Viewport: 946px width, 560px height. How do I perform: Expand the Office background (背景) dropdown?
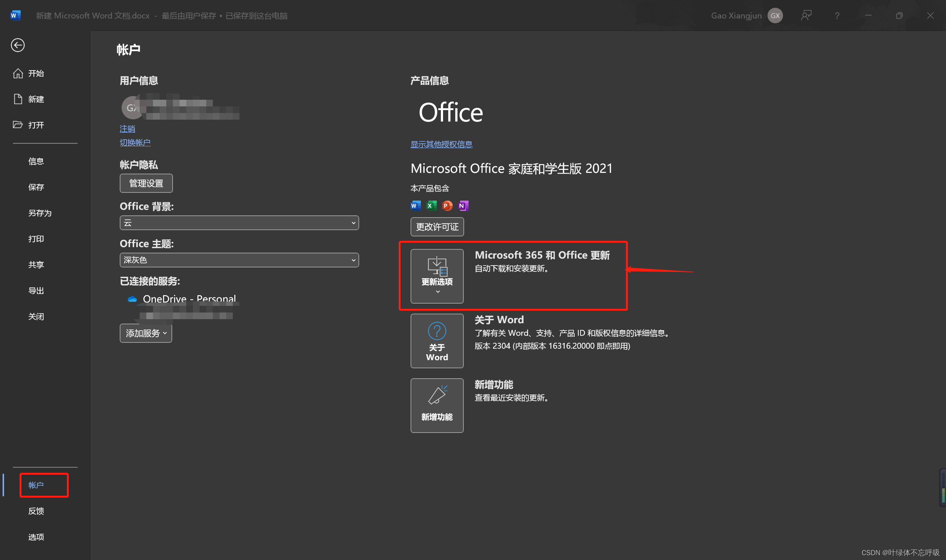pyautogui.click(x=239, y=223)
